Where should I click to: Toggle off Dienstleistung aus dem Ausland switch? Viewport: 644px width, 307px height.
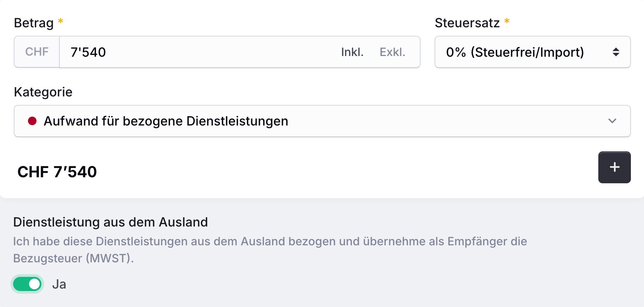pos(27,284)
